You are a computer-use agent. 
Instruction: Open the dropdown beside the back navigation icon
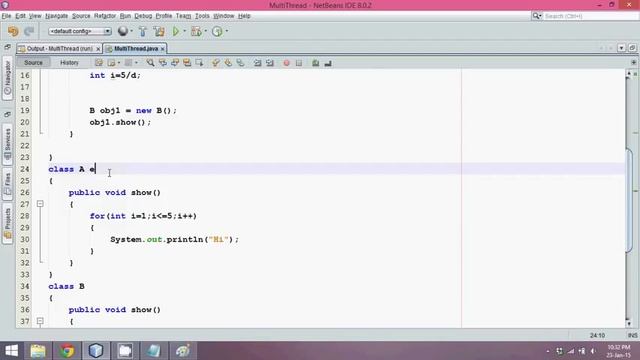point(119,63)
